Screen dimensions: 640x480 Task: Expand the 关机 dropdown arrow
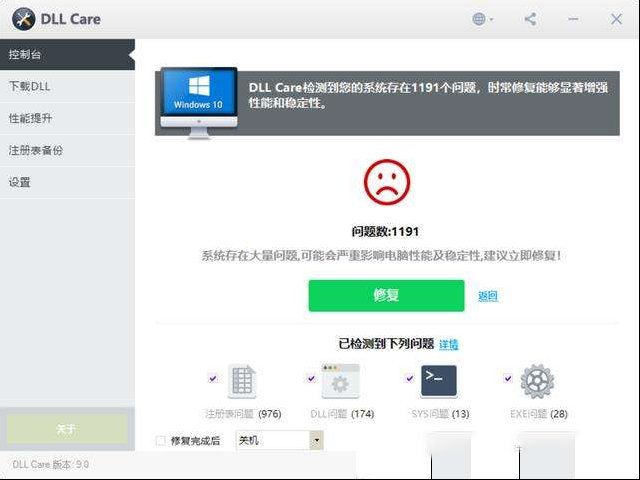(316, 440)
